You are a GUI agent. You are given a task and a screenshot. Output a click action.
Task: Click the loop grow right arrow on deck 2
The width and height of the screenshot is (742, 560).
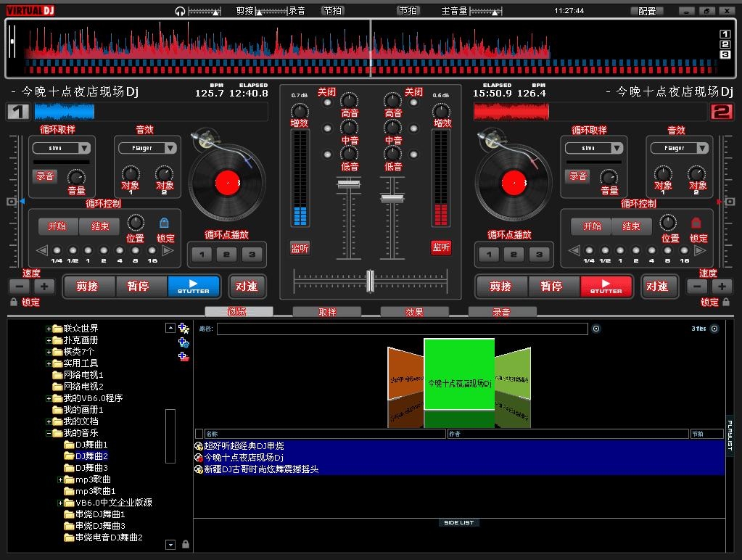click(x=700, y=250)
